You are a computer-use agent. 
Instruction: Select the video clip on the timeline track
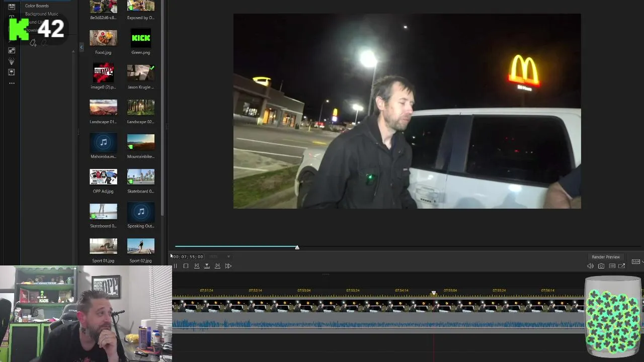(x=378, y=306)
